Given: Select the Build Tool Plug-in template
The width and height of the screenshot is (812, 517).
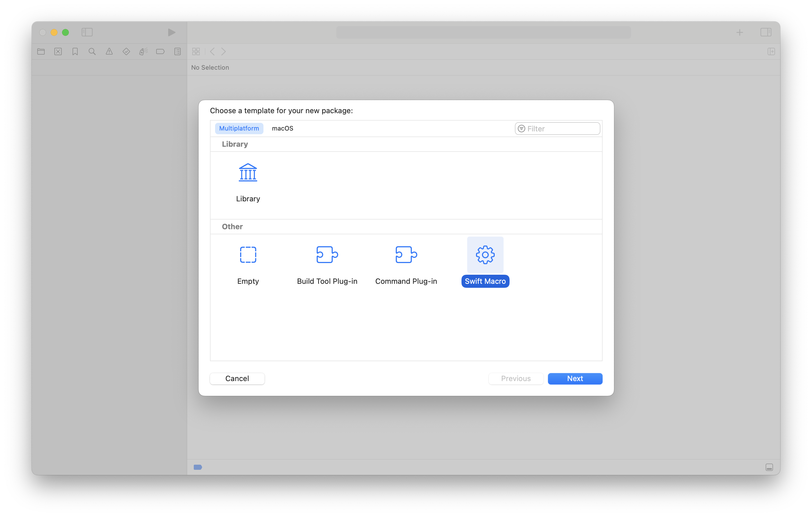Looking at the screenshot, I should coord(327,255).
